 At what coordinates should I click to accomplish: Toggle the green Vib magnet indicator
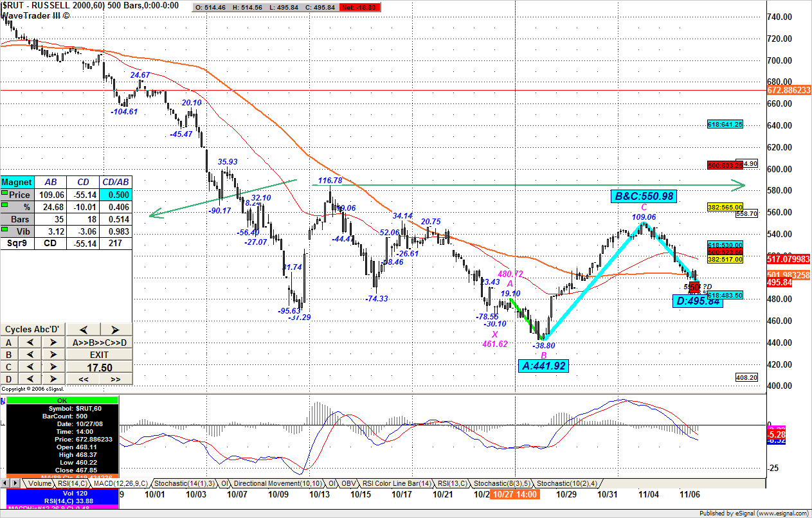[x=5, y=230]
